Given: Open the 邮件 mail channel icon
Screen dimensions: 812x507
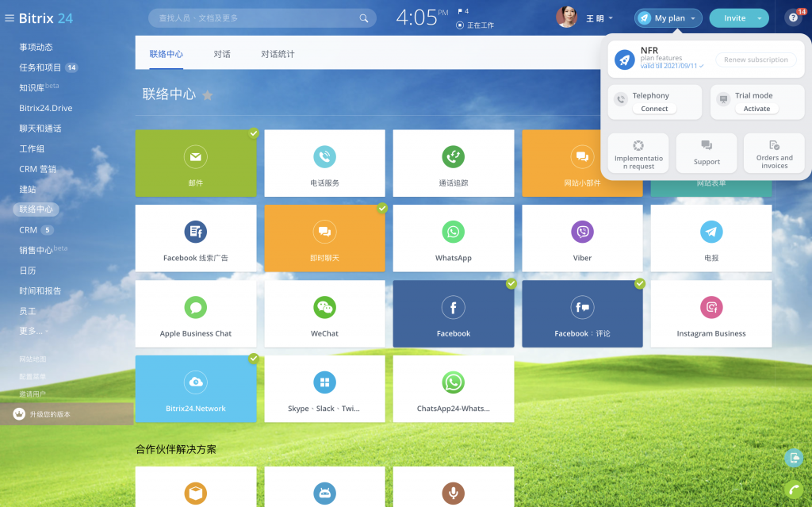Looking at the screenshot, I should tap(196, 156).
